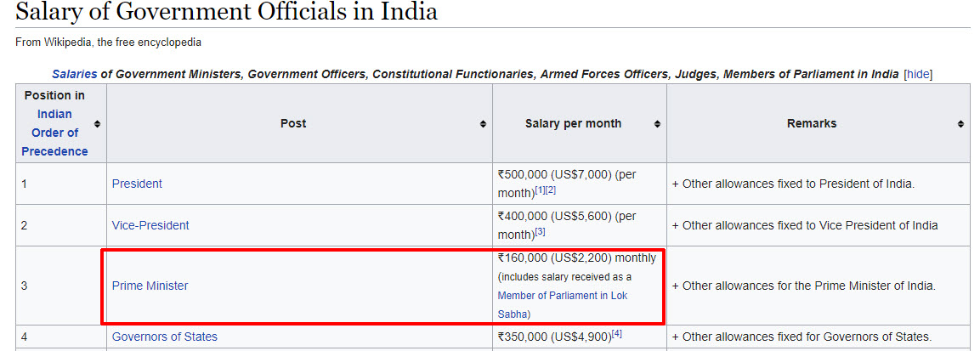Click sort arrows in Post column header
This screenshot has width=980, height=351.
click(484, 124)
